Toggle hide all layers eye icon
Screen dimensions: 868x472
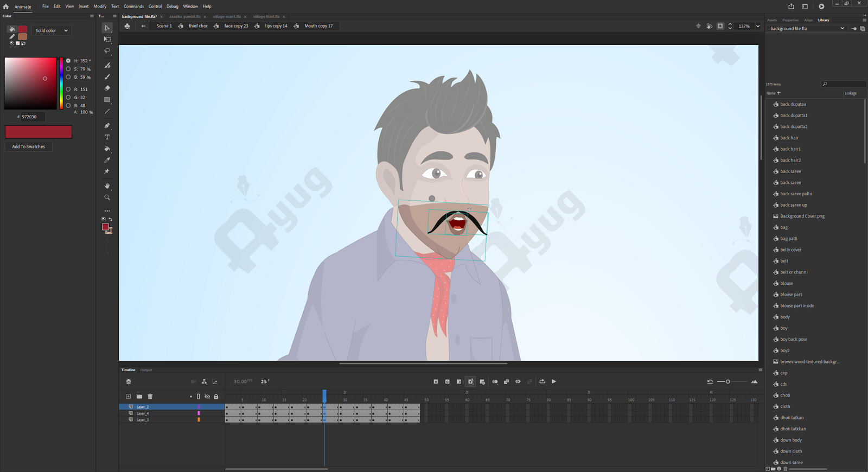[207, 397]
